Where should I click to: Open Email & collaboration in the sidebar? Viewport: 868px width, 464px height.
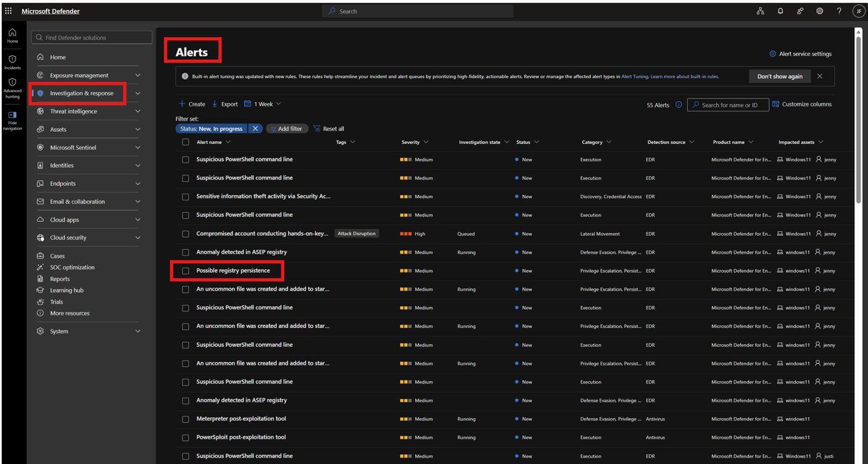(77, 202)
